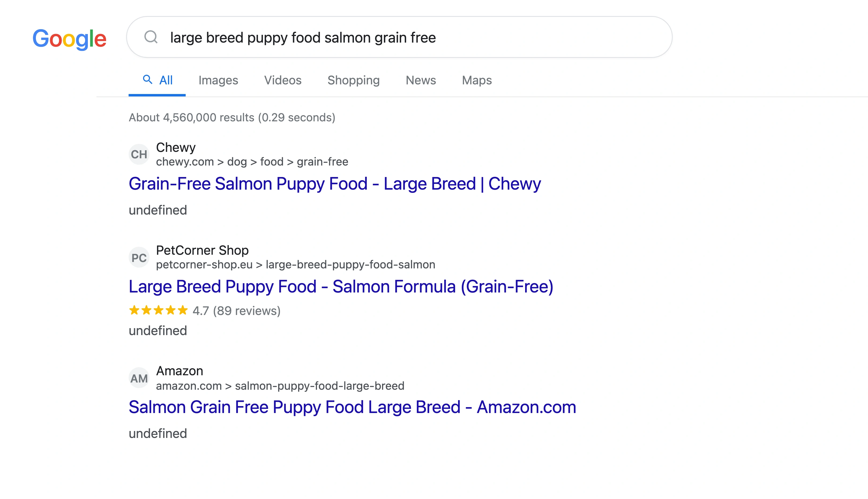Open the Maps results tab

pyautogui.click(x=476, y=80)
